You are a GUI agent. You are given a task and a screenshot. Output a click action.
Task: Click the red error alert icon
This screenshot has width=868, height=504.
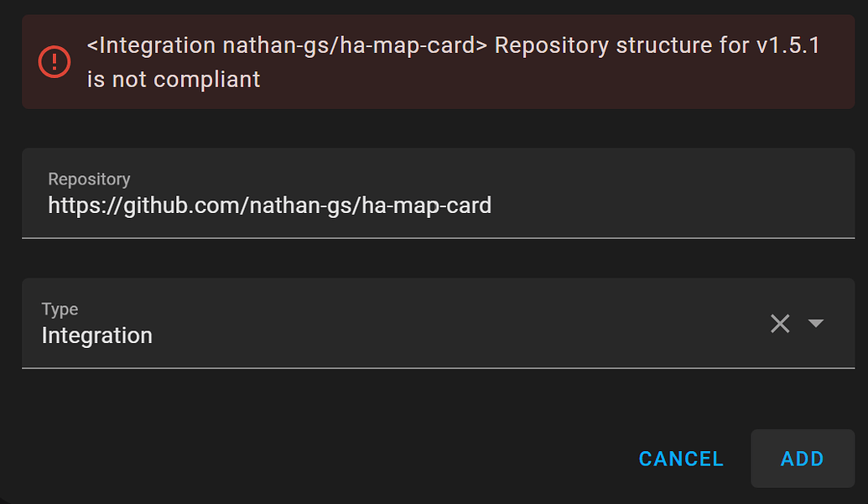click(x=55, y=61)
